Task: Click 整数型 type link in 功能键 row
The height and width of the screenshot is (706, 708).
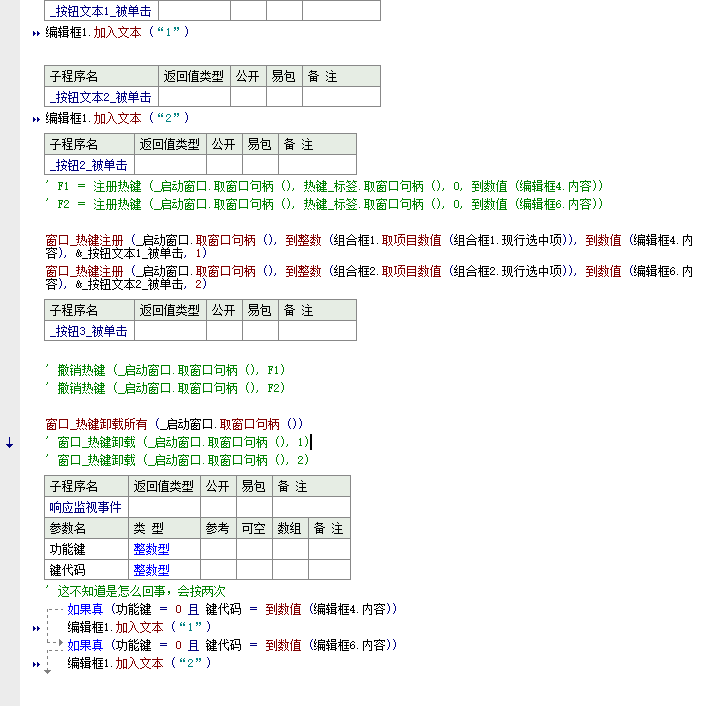Action: [x=151, y=549]
